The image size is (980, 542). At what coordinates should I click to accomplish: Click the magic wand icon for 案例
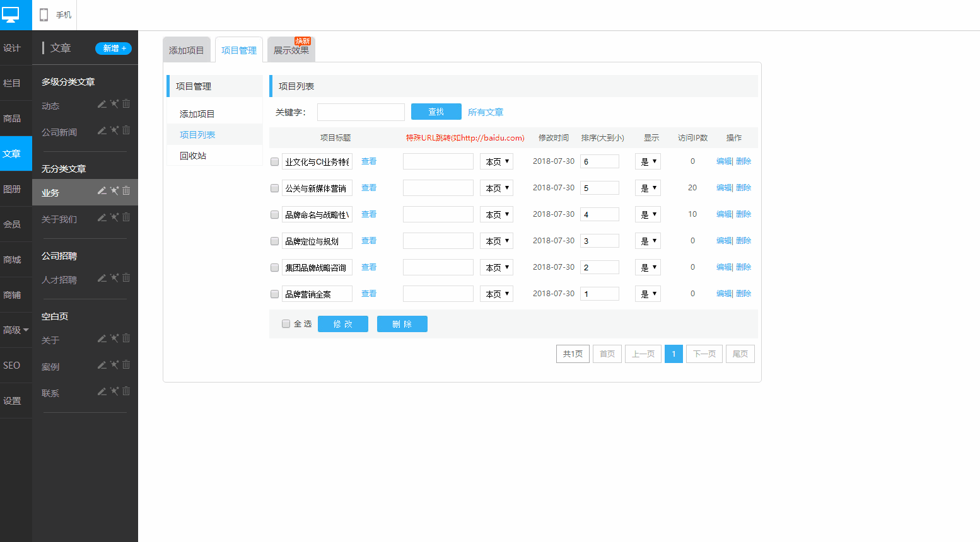[x=114, y=365]
